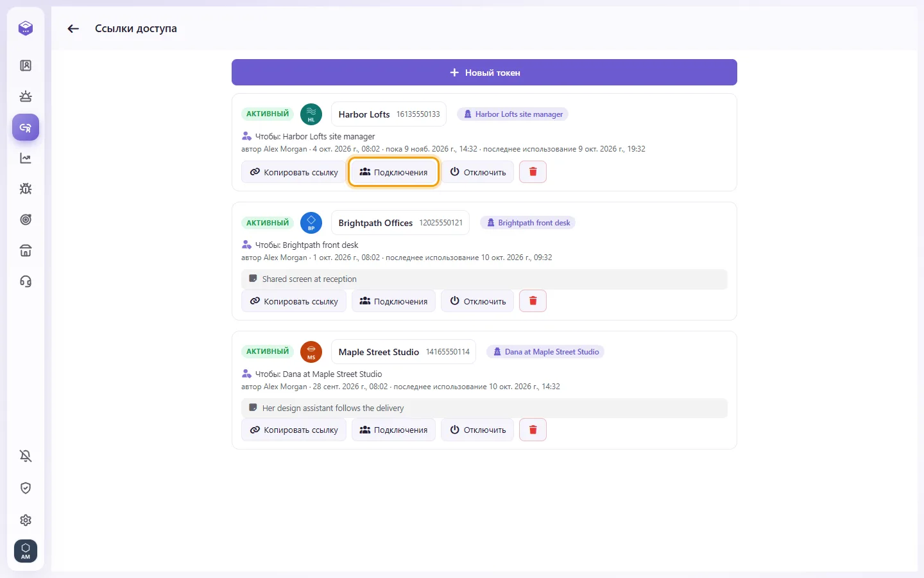The height and width of the screenshot is (578, 924).
Task: Open the Maple Street Studio name chip
Action: pos(404,352)
